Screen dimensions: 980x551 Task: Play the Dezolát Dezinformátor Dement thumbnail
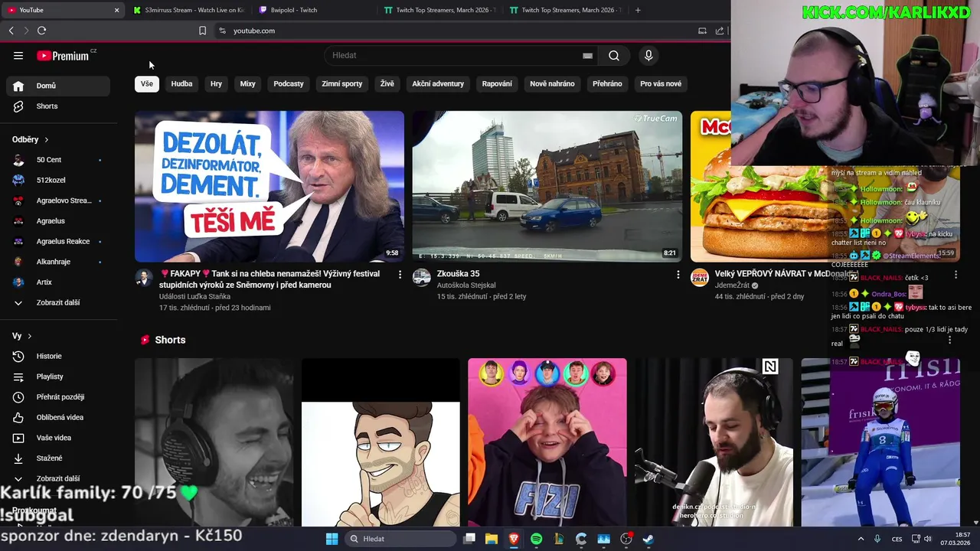(269, 187)
